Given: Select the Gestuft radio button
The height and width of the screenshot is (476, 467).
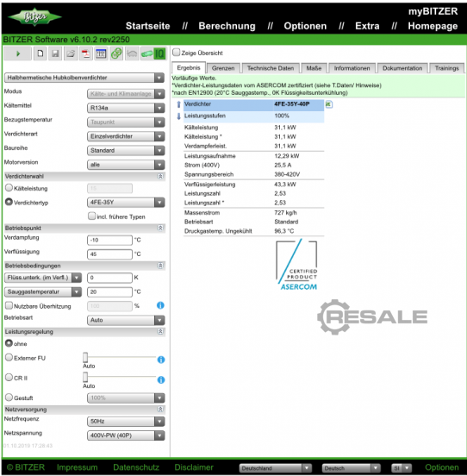Looking at the screenshot, I should (x=9, y=398).
